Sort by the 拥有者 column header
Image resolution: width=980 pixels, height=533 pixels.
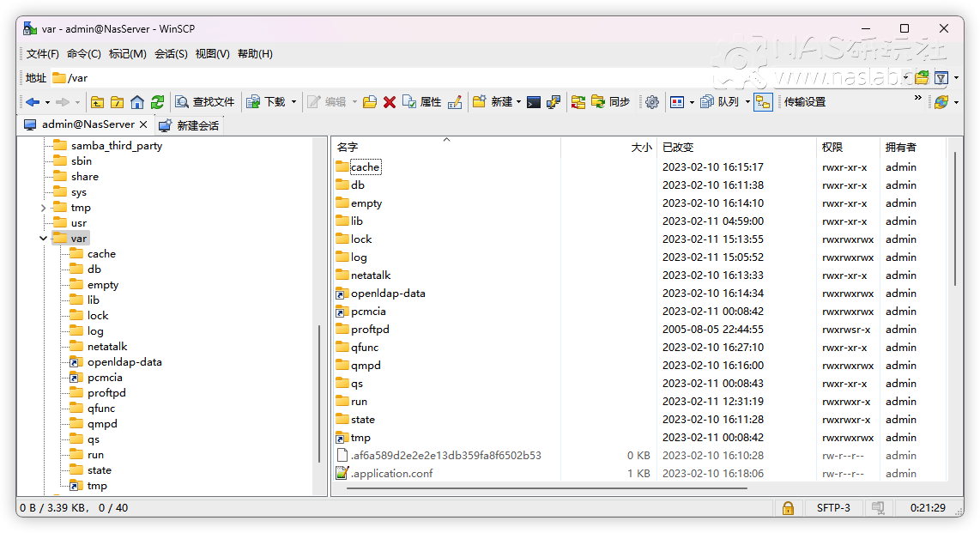[x=913, y=148]
